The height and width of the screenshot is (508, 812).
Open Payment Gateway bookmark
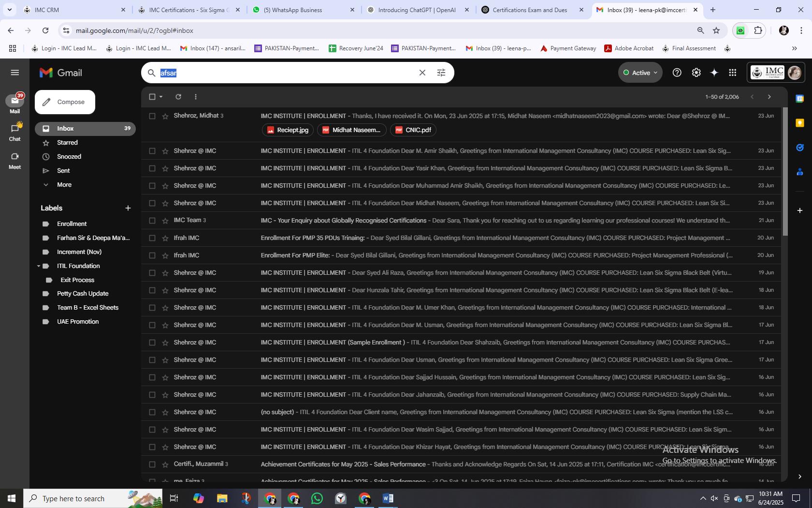pyautogui.click(x=568, y=48)
